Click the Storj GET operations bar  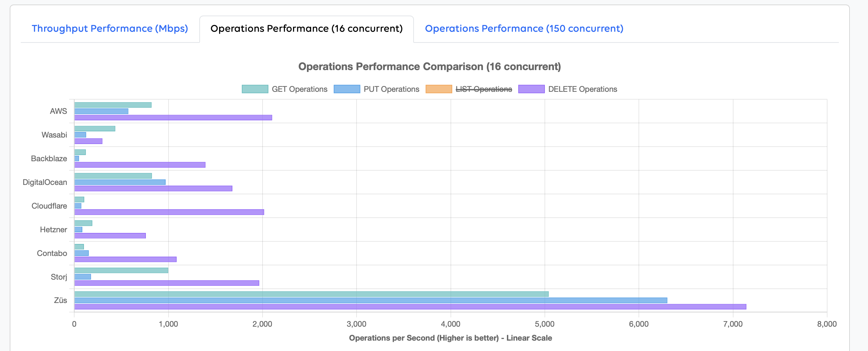click(121, 271)
